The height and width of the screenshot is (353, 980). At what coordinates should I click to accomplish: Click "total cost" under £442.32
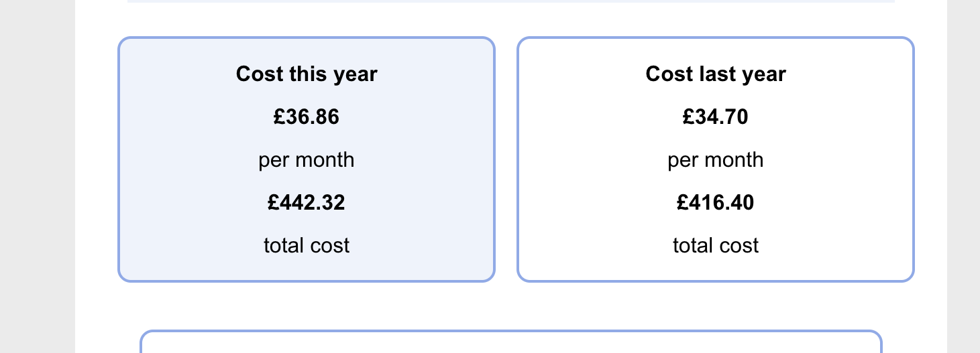[307, 246]
